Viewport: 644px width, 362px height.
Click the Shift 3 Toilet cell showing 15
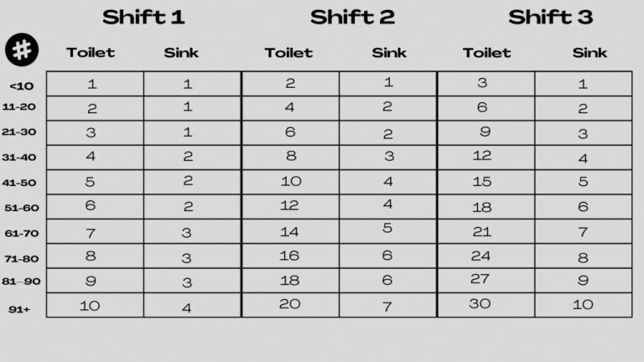(481, 182)
